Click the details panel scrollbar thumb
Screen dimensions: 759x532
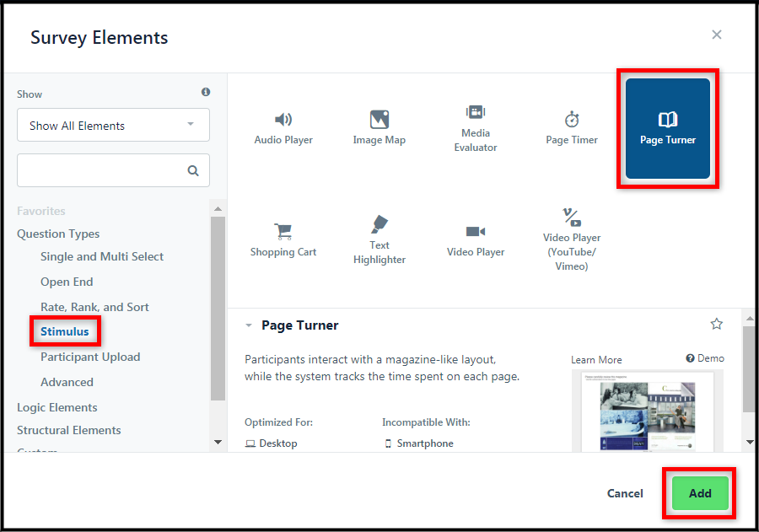point(750,369)
